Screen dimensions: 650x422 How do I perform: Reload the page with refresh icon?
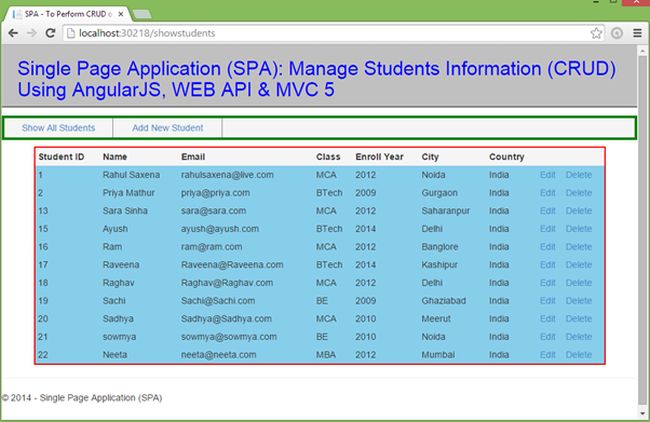click(x=50, y=33)
